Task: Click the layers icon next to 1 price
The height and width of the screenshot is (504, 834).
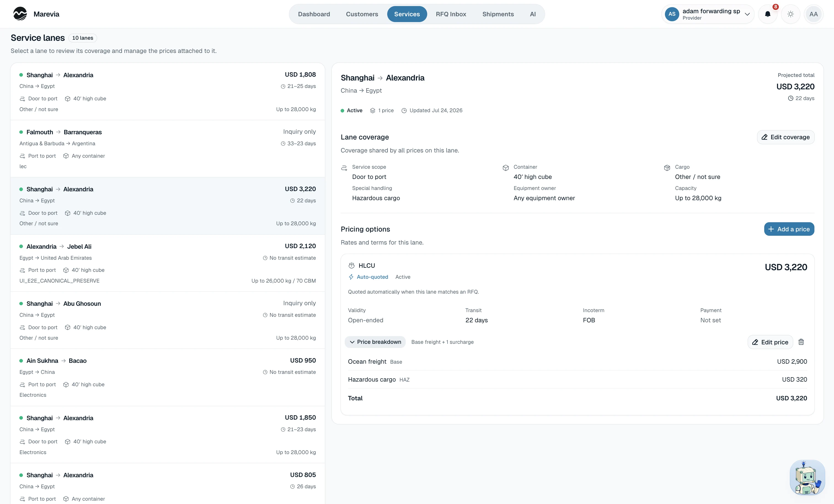Action: click(373, 111)
